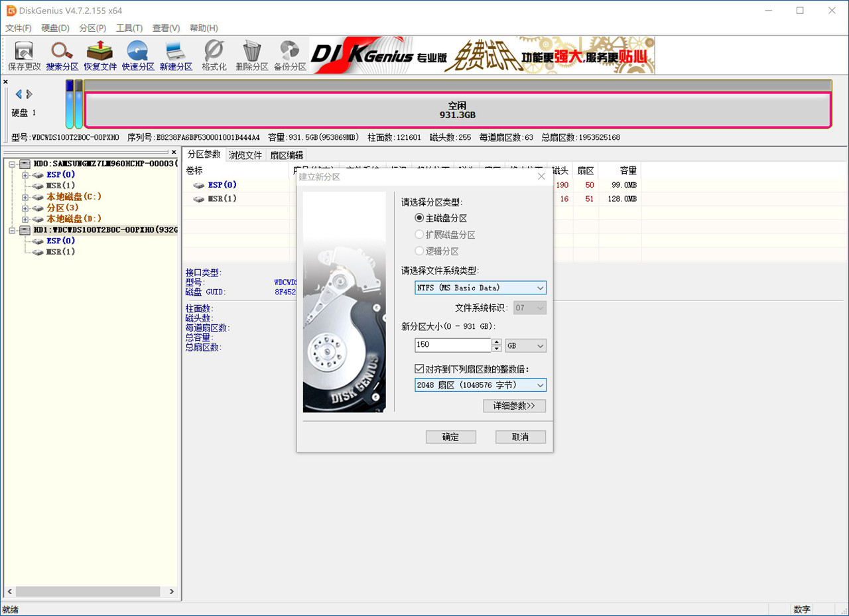849x616 pixels.
Task: Select the 格式化 (Format) toolbar icon
Action: click(x=213, y=55)
